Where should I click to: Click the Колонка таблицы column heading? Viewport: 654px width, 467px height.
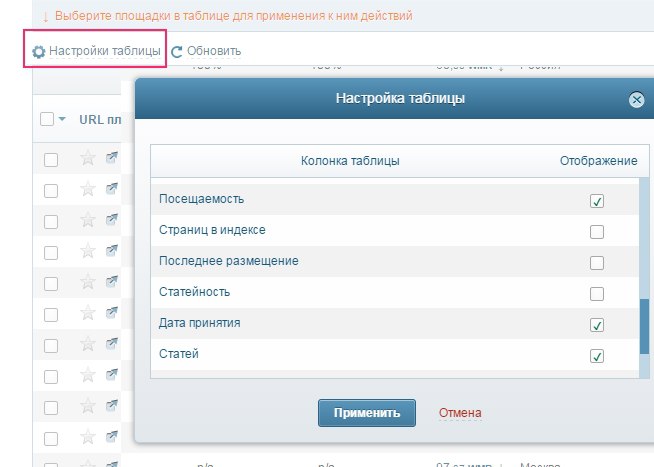[350, 161]
